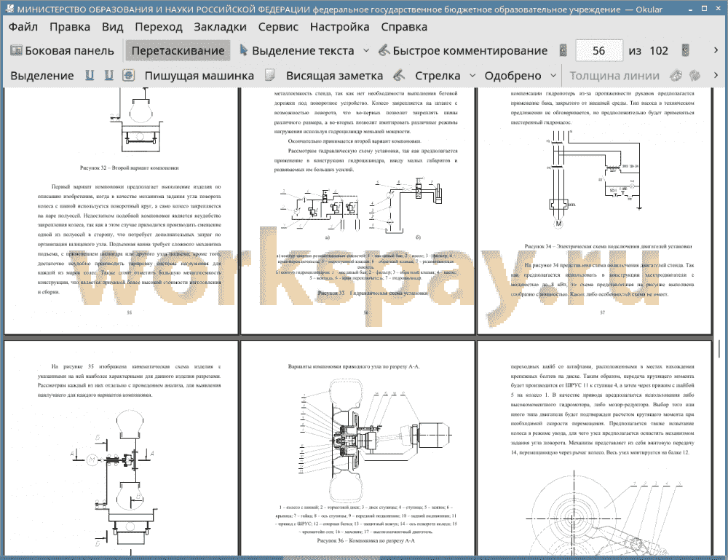
Task: Click the vertical scrollbar handle at the right edge
Action: pos(719,349)
